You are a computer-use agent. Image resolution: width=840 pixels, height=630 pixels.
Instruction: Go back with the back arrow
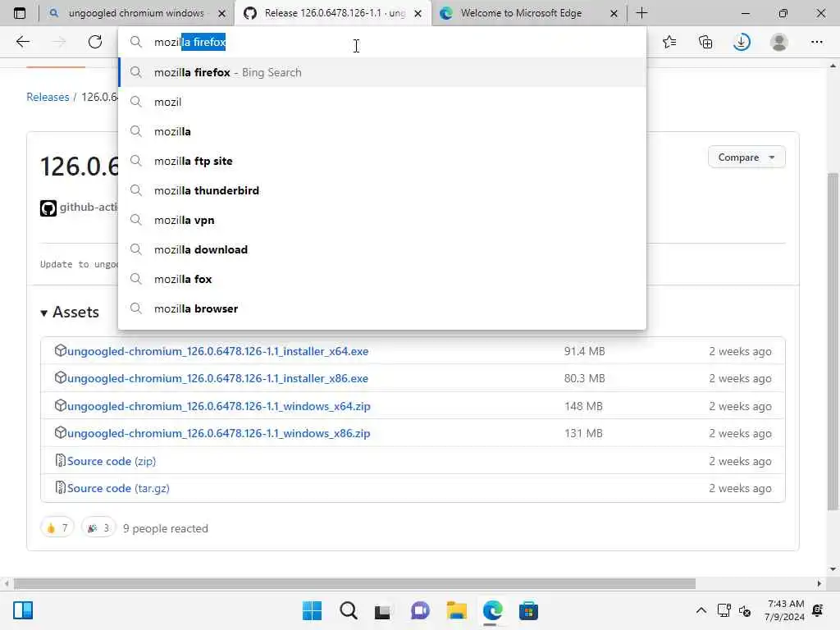tap(22, 42)
